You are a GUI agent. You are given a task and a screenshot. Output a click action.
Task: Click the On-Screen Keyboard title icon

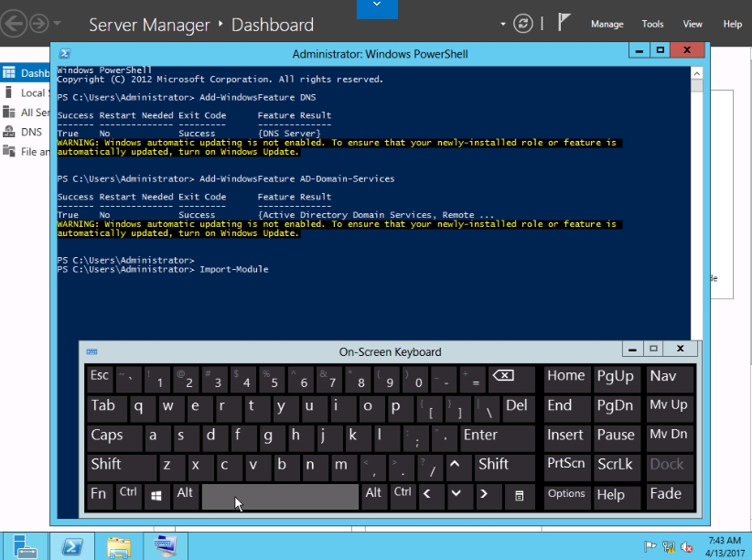point(91,351)
